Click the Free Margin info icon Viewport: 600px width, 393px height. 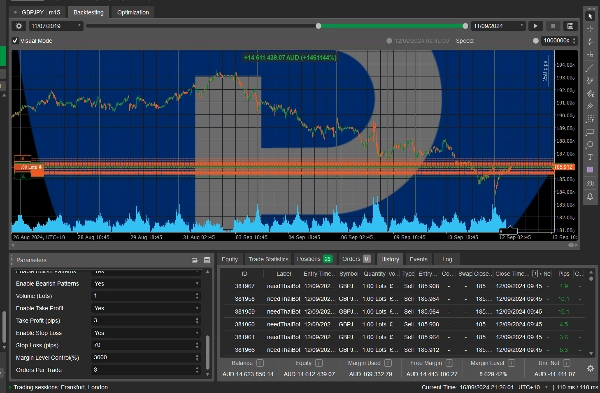pos(449,363)
